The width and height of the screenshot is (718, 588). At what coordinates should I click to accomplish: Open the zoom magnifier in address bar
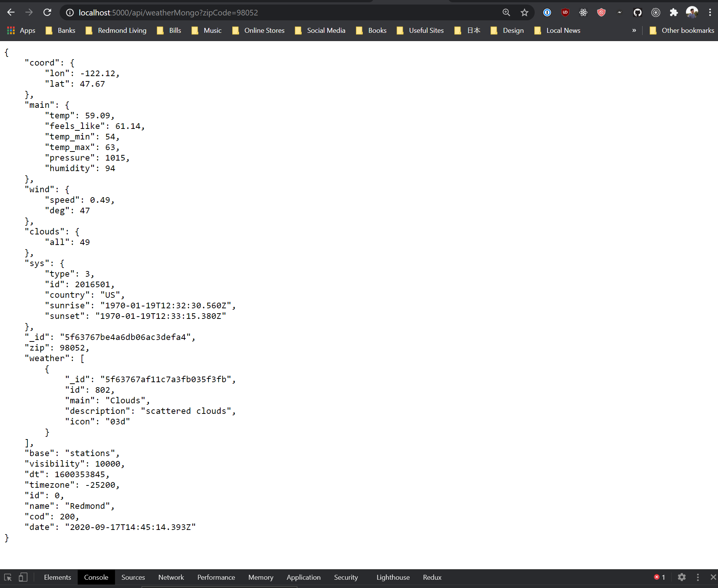(506, 12)
